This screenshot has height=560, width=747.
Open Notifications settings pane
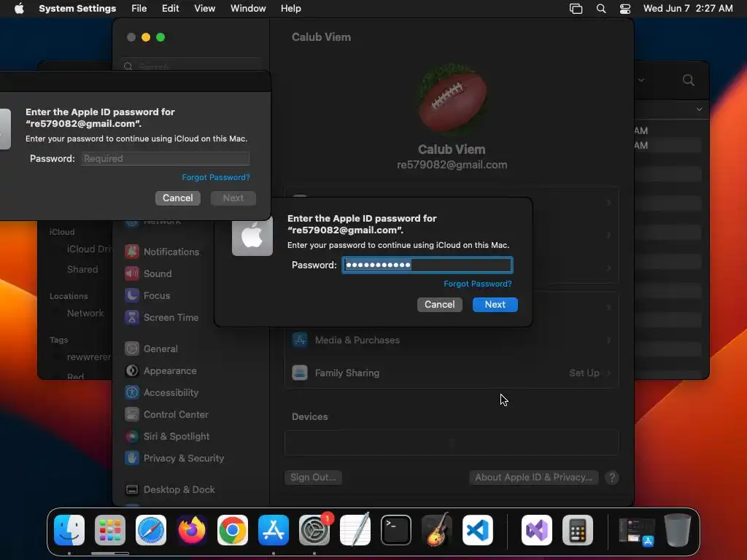162,252
